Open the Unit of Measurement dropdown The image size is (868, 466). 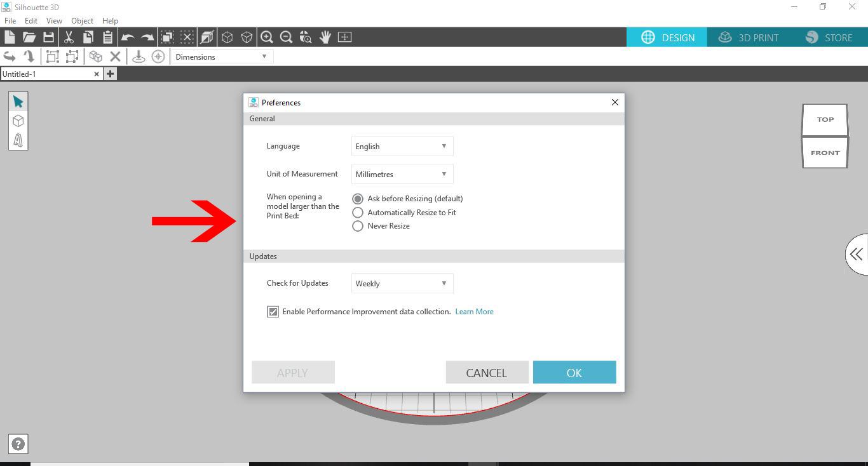(402, 174)
